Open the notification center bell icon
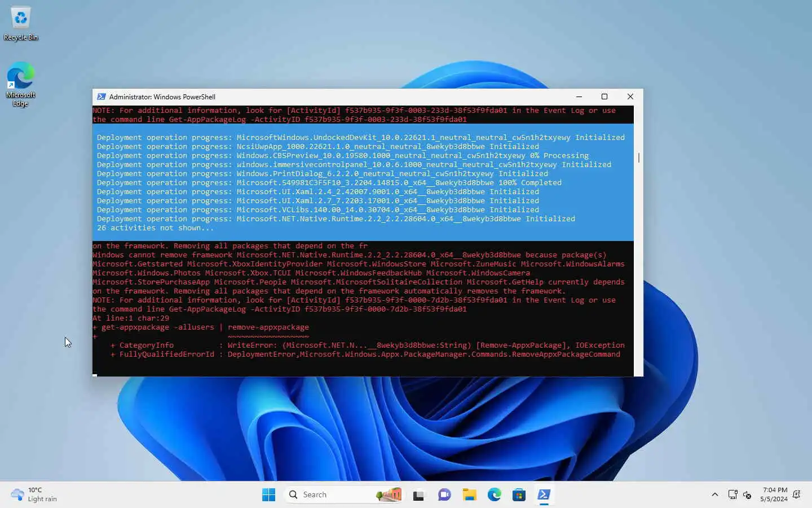The height and width of the screenshot is (508, 812). [x=797, y=494]
